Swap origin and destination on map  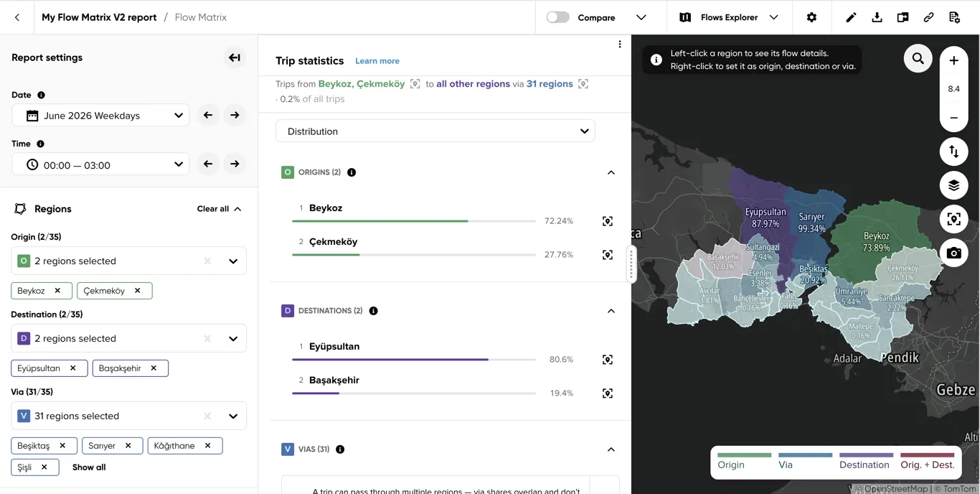(953, 152)
